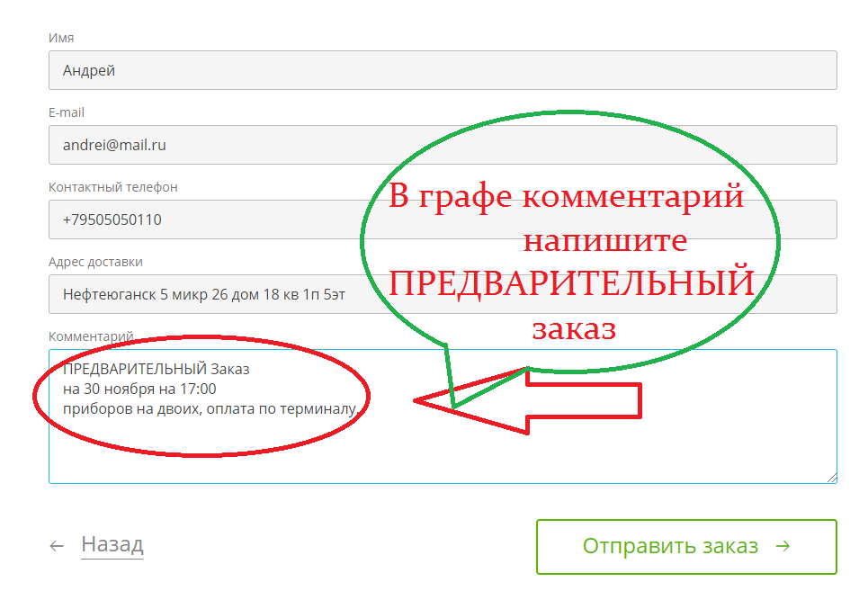Click the E-mail field label

point(67,112)
